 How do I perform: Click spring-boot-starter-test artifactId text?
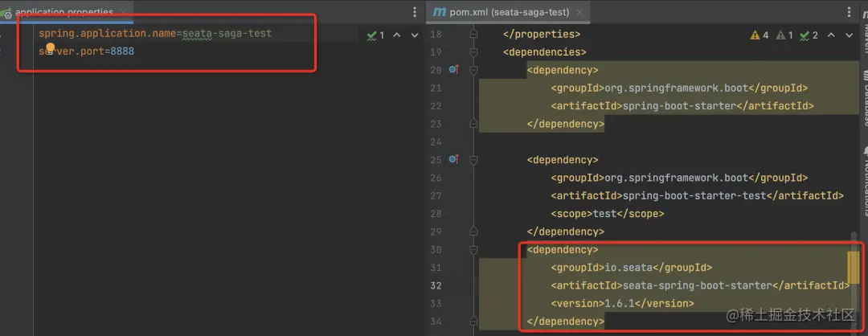tap(694, 195)
